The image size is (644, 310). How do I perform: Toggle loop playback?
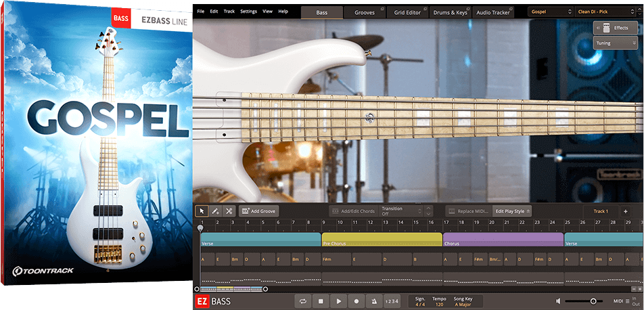click(x=303, y=301)
